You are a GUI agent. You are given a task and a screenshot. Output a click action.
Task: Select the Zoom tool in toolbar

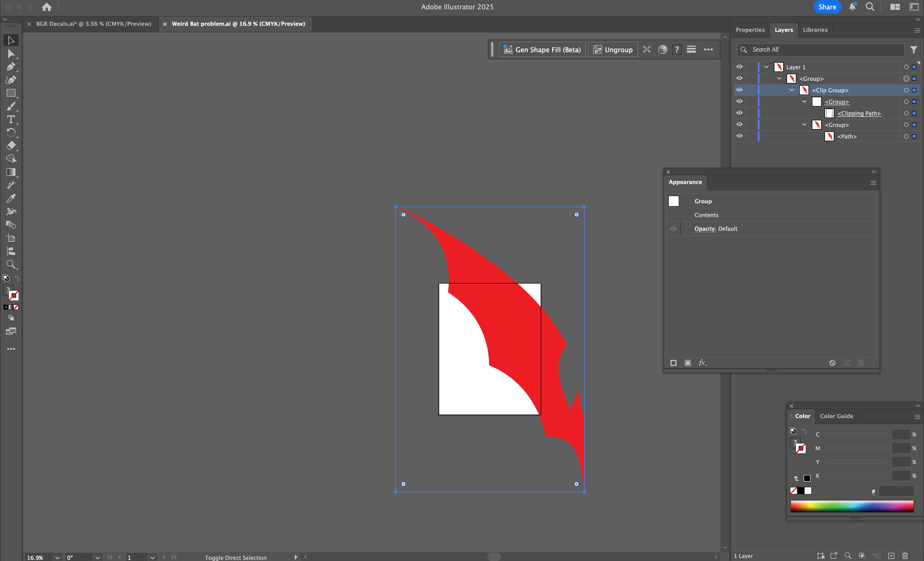10,264
